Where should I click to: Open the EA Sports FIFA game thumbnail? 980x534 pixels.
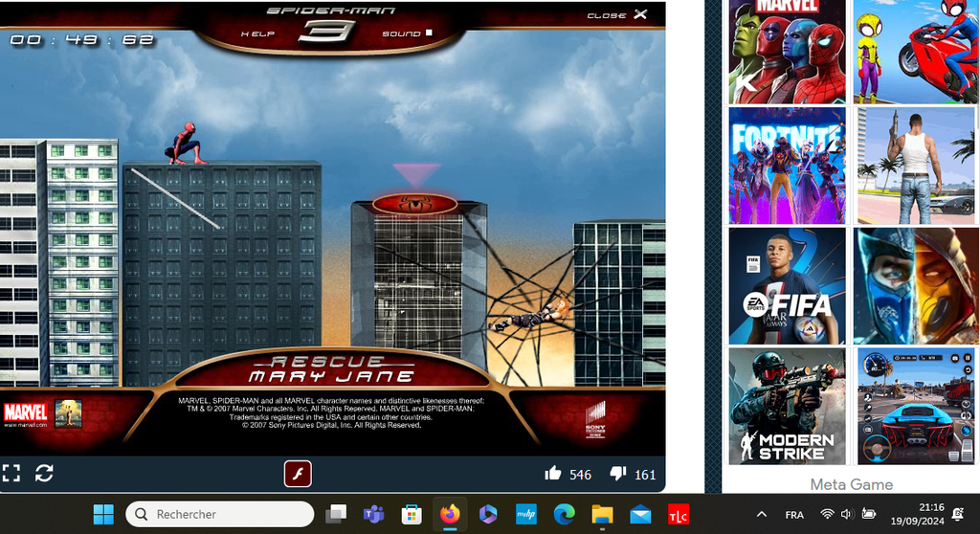coord(787,286)
